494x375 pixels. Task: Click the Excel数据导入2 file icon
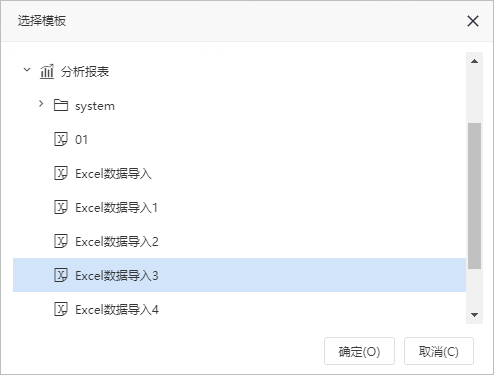tap(61, 241)
